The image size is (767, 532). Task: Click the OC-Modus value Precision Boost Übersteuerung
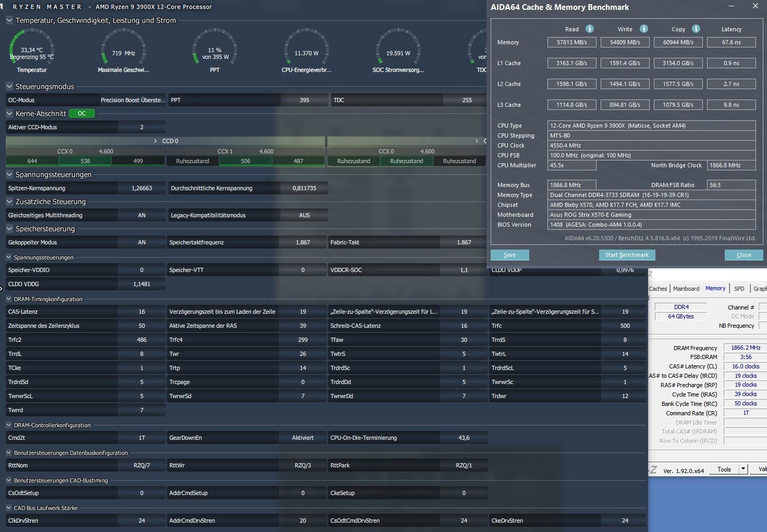click(132, 100)
